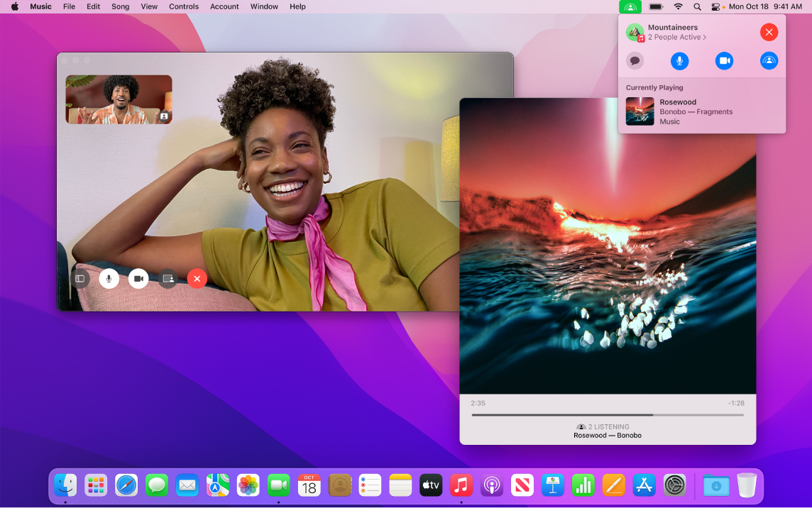
Task: Open Messages chat bubble in the Mountaineers popup
Action: (635, 60)
